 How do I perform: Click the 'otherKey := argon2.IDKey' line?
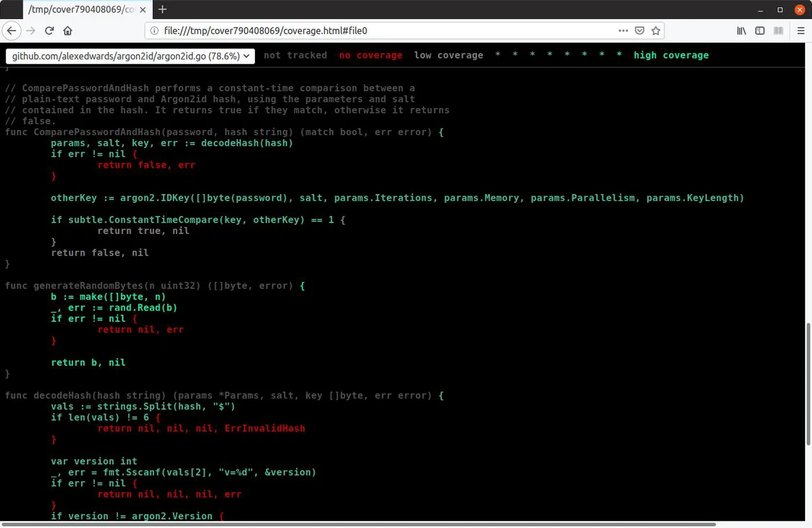[397, 198]
